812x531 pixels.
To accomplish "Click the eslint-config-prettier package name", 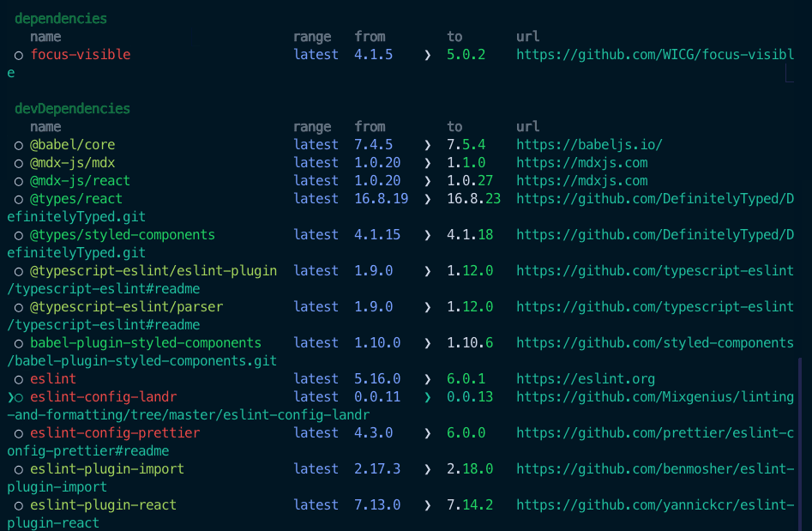I will (x=115, y=432).
